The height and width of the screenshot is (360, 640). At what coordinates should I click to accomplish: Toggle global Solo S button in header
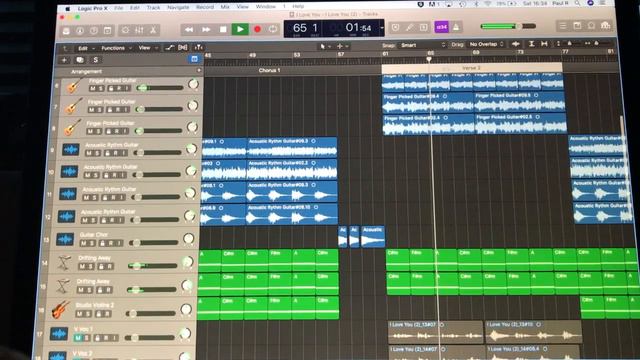[x=96, y=60]
